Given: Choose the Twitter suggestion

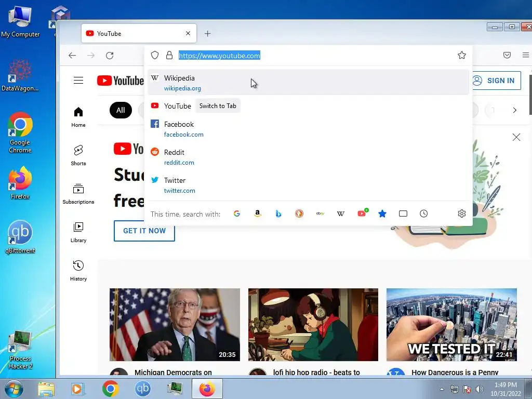Looking at the screenshot, I should click(308, 185).
